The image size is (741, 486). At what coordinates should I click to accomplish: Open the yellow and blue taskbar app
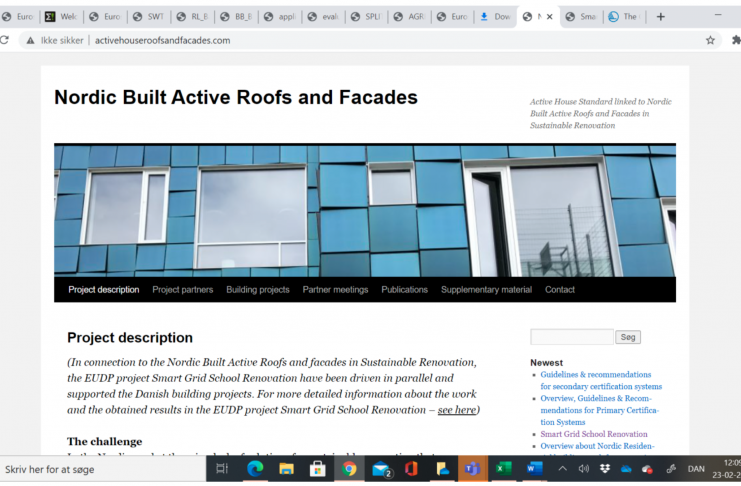tap(442, 469)
